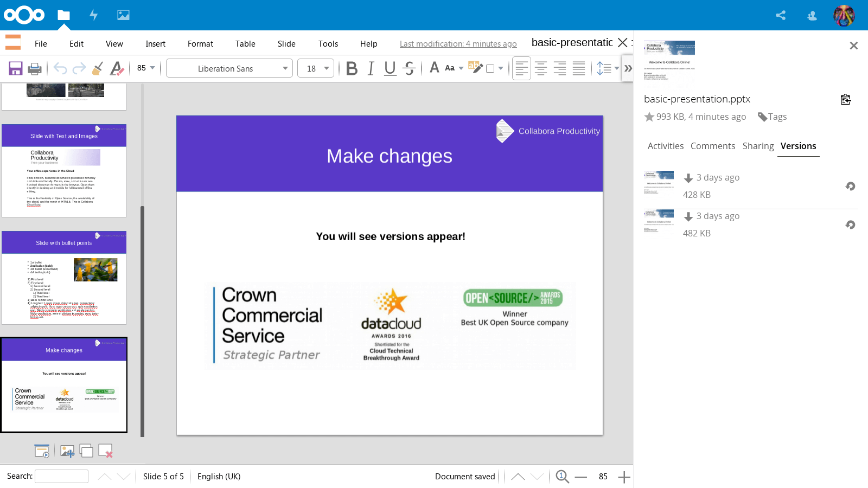Open the Tools menu
This screenshot has width=868, height=488.
328,44
